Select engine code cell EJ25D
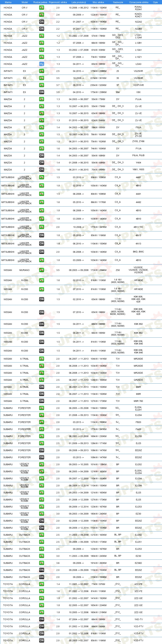The image size is (162, 644). tap(139, 535)
